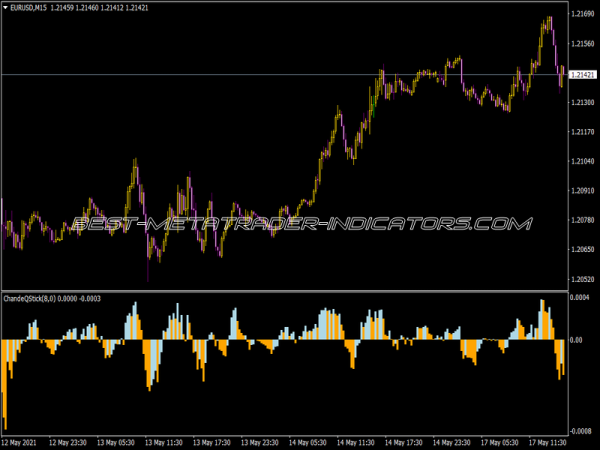
Task: Click the 0.00 indicator zero level label
Action: click(x=578, y=340)
